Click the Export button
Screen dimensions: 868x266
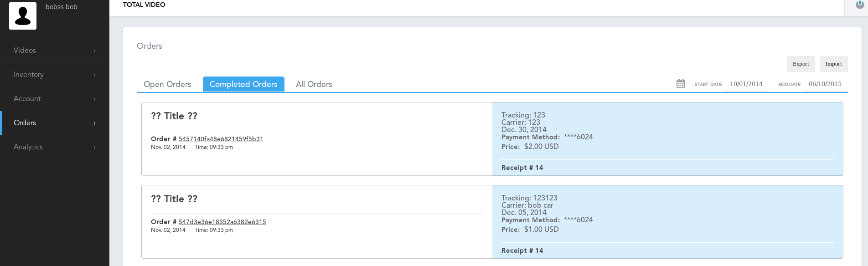(x=801, y=64)
